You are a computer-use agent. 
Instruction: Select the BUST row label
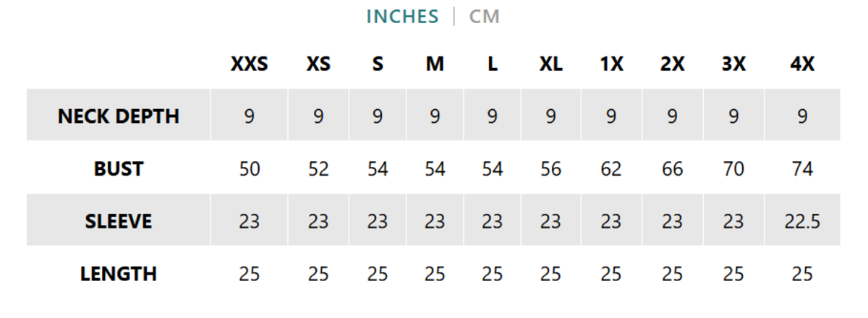point(119,169)
